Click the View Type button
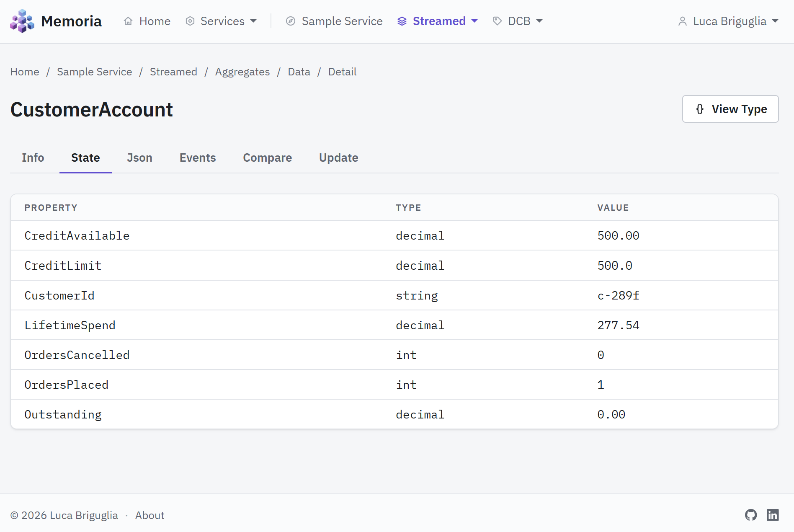794x532 pixels. (730, 109)
